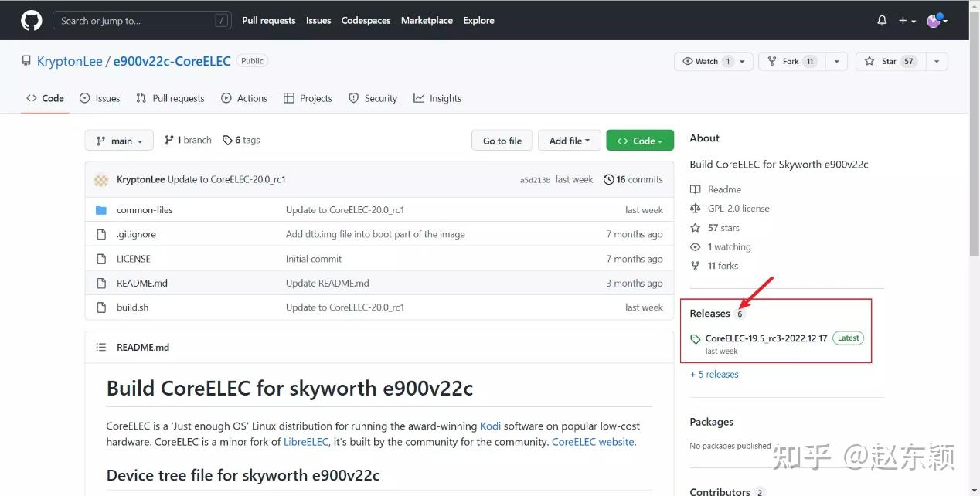
Task: Click the Search or jump to field
Action: (x=142, y=21)
